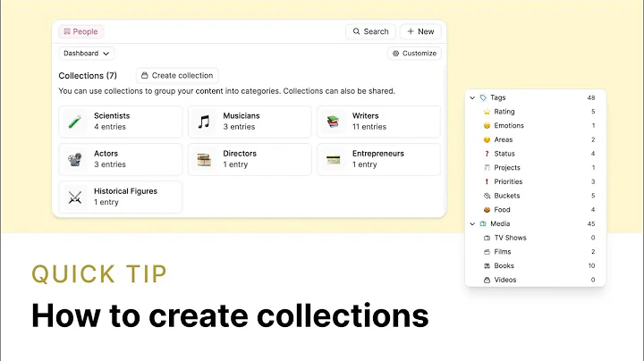Click the Books icon
This screenshot has height=361, width=644.
pyautogui.click(x=487, y=265)
